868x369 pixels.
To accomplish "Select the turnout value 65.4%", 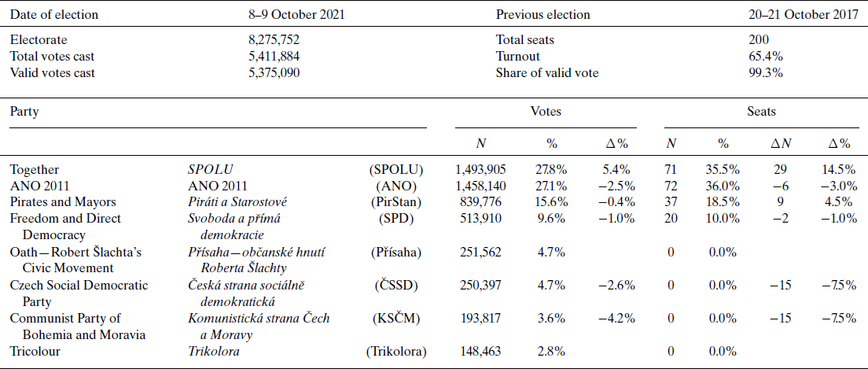I will point(767,57).
